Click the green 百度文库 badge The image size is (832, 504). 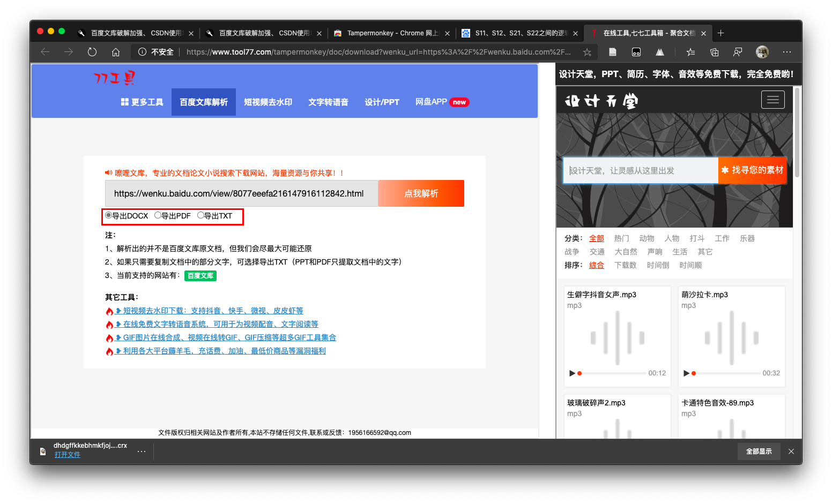(x=200, y=276)
